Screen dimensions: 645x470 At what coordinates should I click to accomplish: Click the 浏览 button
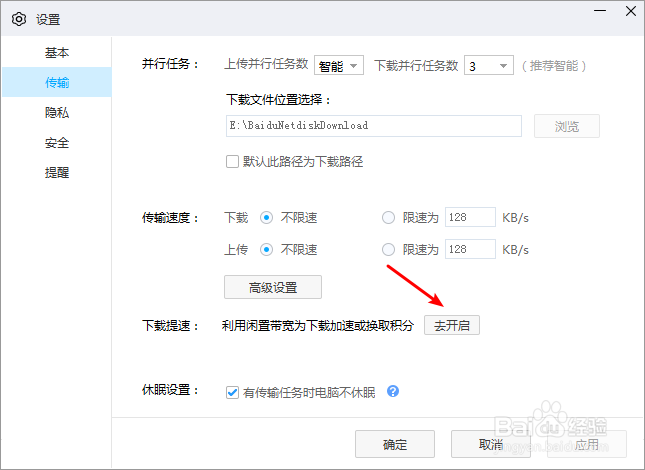[x=567, y=126]
